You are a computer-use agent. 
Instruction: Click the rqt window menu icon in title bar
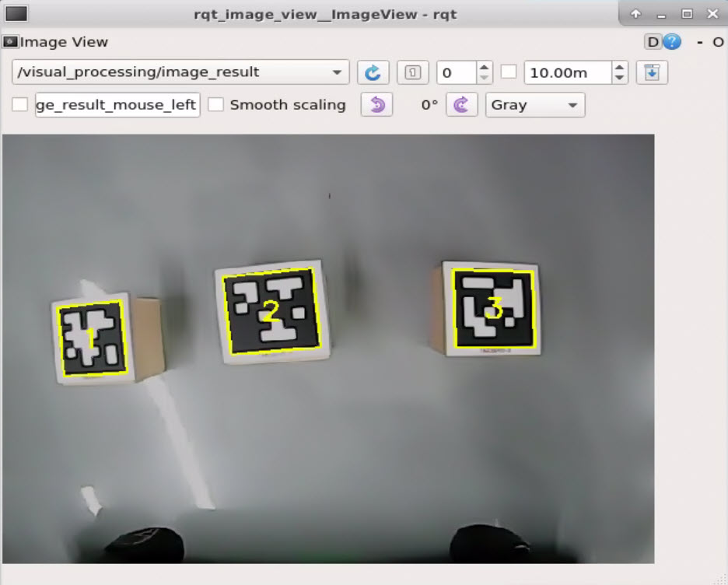click(16, 13)
